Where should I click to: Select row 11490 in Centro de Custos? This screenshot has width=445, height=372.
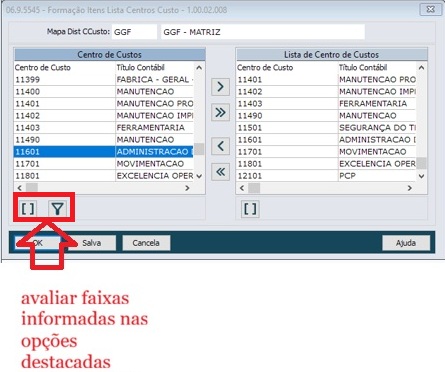tap(104, 140)
